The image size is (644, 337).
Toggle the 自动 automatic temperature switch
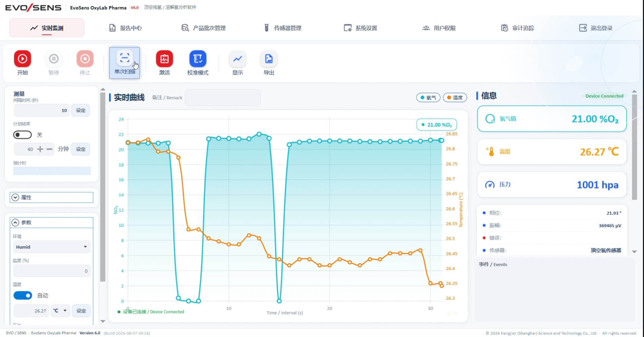(22, 295)
